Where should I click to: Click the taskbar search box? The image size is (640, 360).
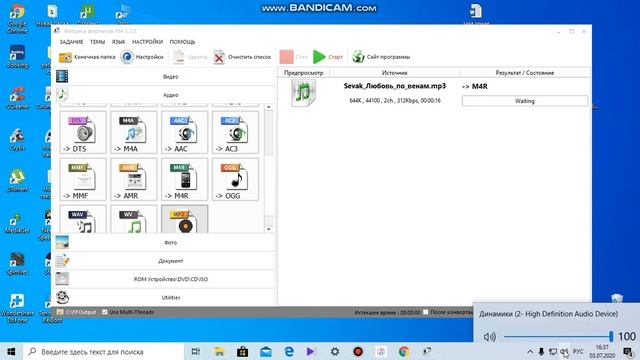[103, 351]
